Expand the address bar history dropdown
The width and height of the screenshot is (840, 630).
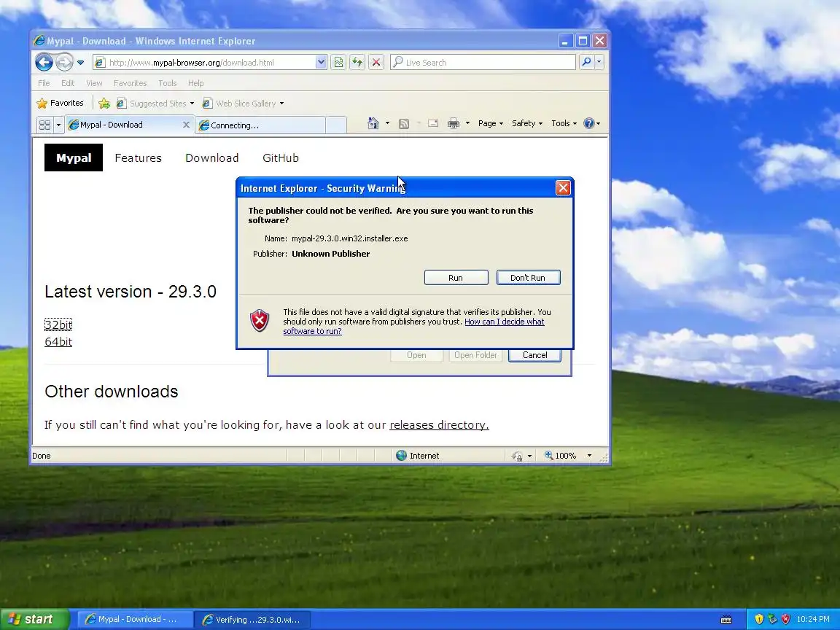point(321,62)
